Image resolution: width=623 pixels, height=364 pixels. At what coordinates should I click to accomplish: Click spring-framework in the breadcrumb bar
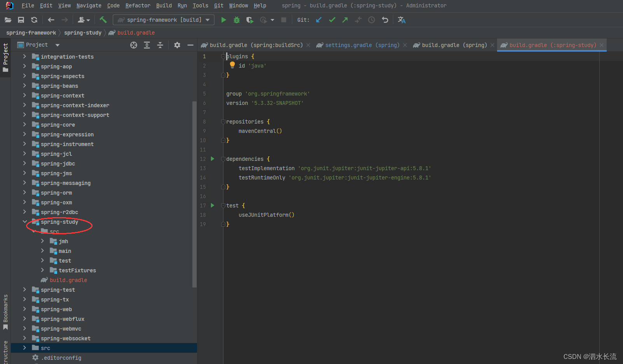(x=31, y=33)
